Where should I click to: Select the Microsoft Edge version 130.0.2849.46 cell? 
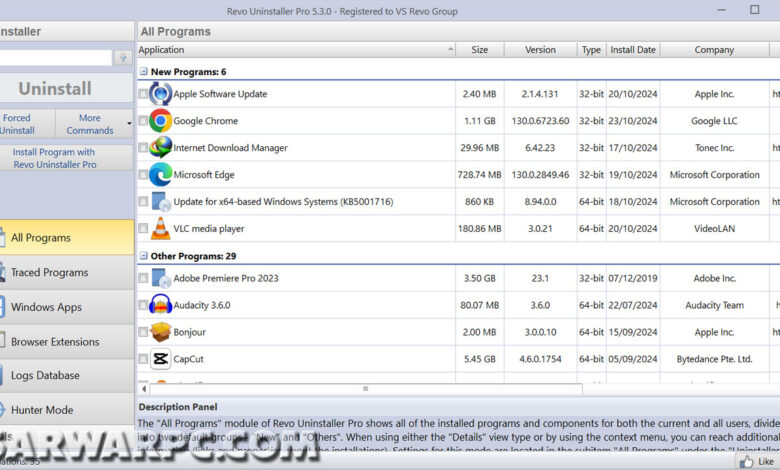coord(540,175)
